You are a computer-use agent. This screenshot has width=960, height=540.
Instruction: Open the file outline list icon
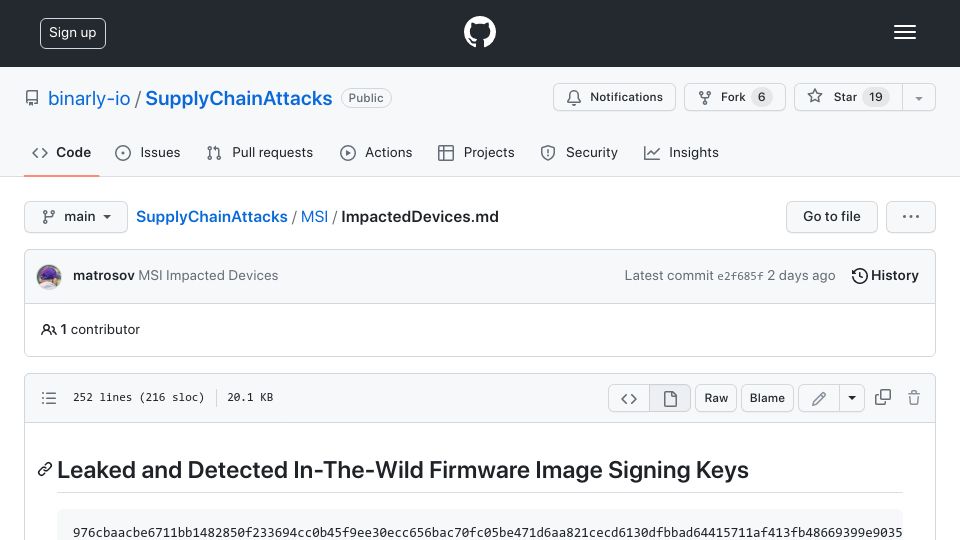click(49, 398)
